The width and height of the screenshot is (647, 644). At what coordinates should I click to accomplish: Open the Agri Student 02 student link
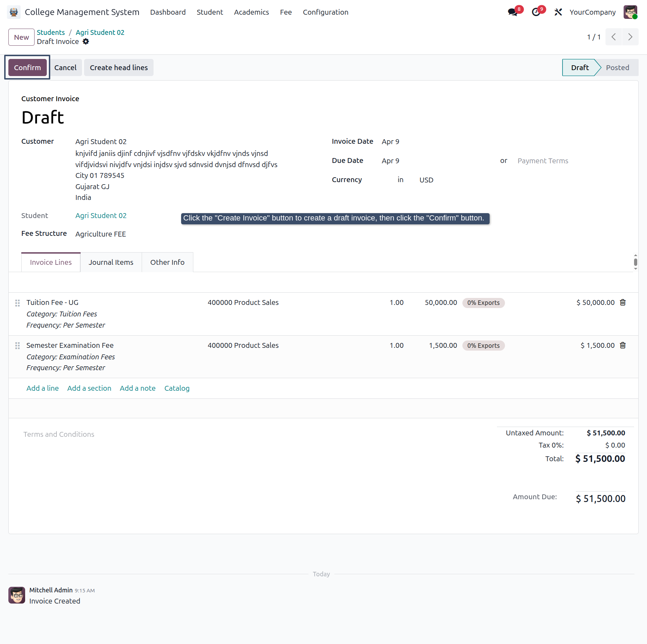pyautogui.click(x=101, y=216)
